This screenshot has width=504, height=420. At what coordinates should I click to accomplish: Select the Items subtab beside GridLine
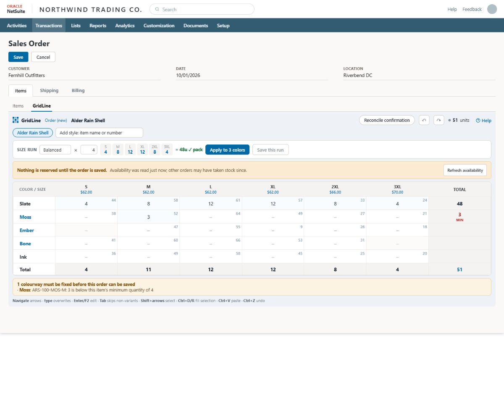[18, 106]
